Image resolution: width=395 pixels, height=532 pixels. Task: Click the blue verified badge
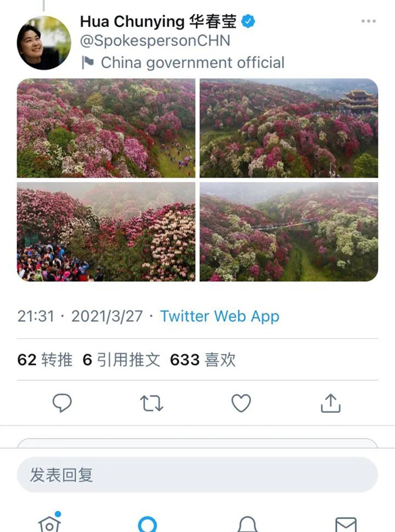(x=248, y=21)
